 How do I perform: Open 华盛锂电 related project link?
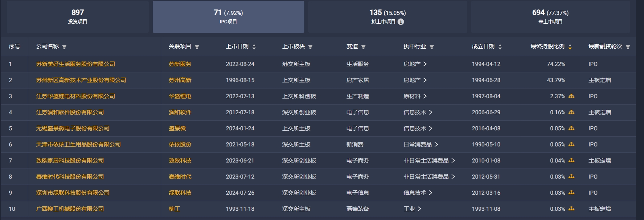(x=180, y=96)
